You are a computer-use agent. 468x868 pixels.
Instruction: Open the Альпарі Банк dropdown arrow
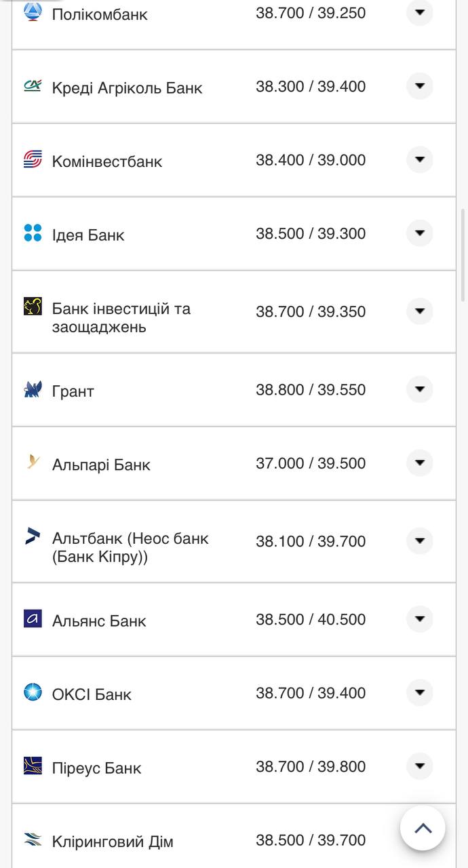click(x=419, y=463)
